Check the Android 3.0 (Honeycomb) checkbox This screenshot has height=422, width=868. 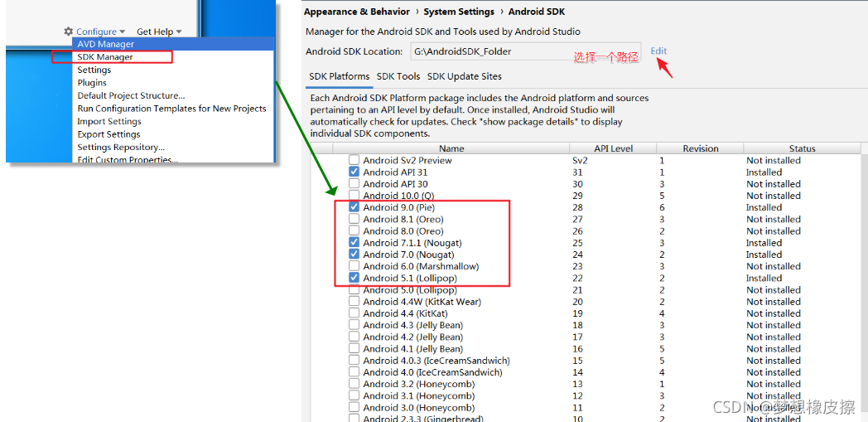pos(354,408)
